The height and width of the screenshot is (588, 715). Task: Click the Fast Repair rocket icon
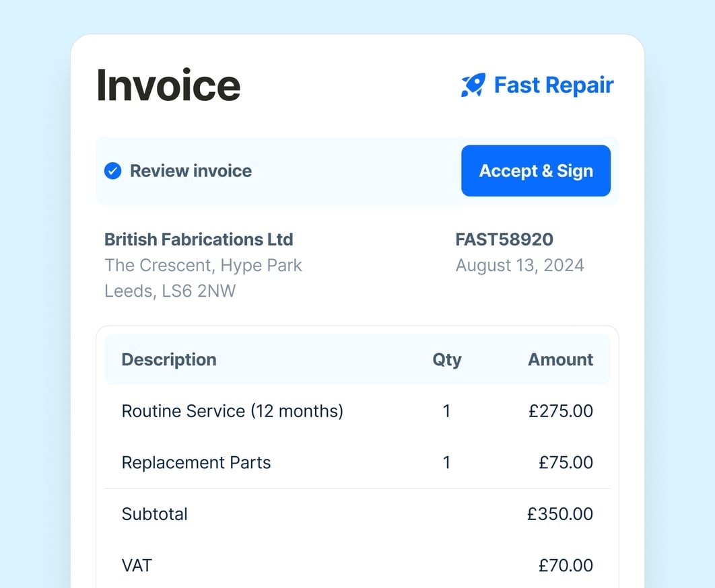click(473, 85)
